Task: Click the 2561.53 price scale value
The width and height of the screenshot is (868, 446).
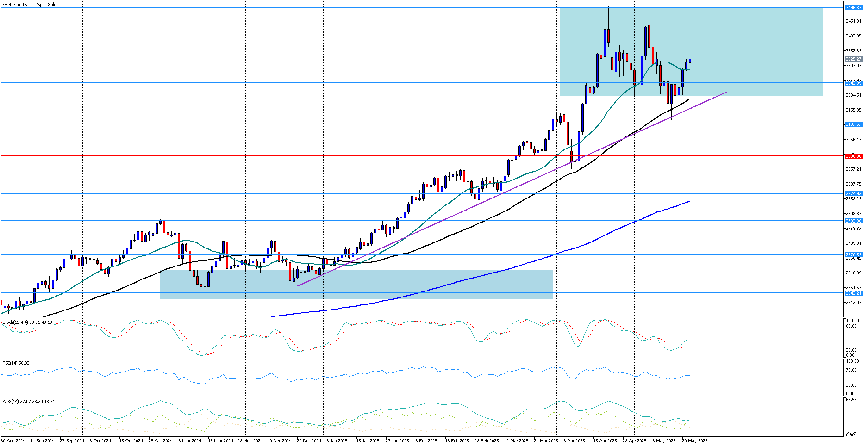Action: [854, 288]
